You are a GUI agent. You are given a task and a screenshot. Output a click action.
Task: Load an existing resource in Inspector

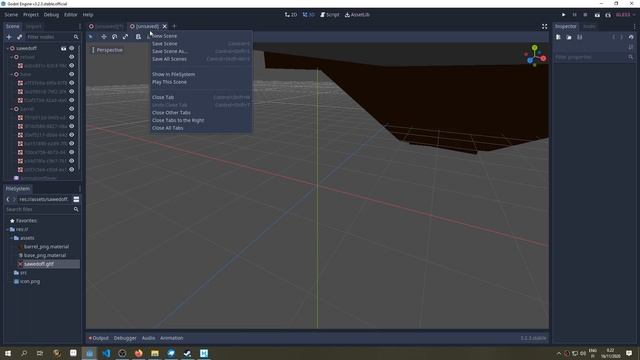coord(569,37)
